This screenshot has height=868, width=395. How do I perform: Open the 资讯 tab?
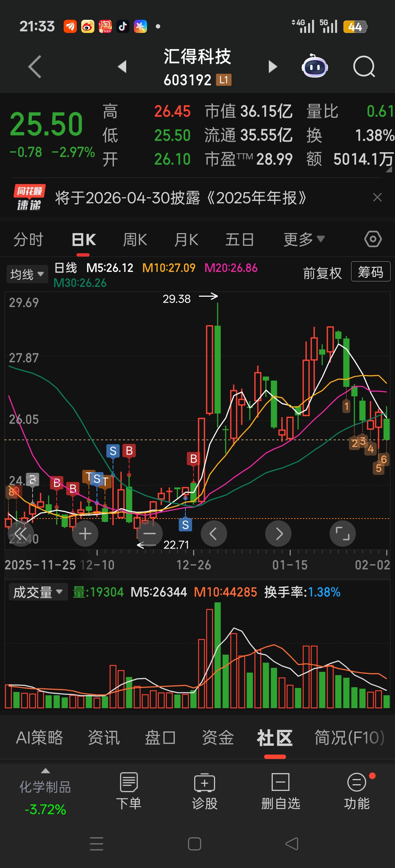[x=104, y=737]
